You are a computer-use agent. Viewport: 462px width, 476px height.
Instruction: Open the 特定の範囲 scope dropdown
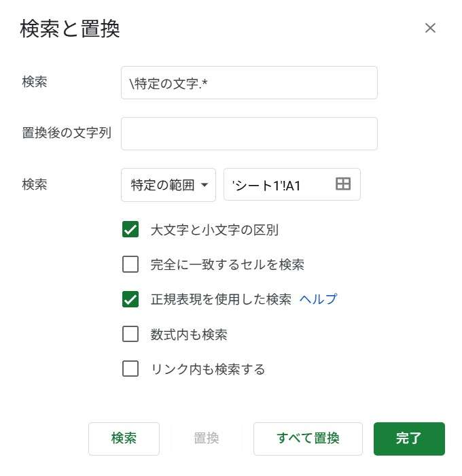pos(168,185)
